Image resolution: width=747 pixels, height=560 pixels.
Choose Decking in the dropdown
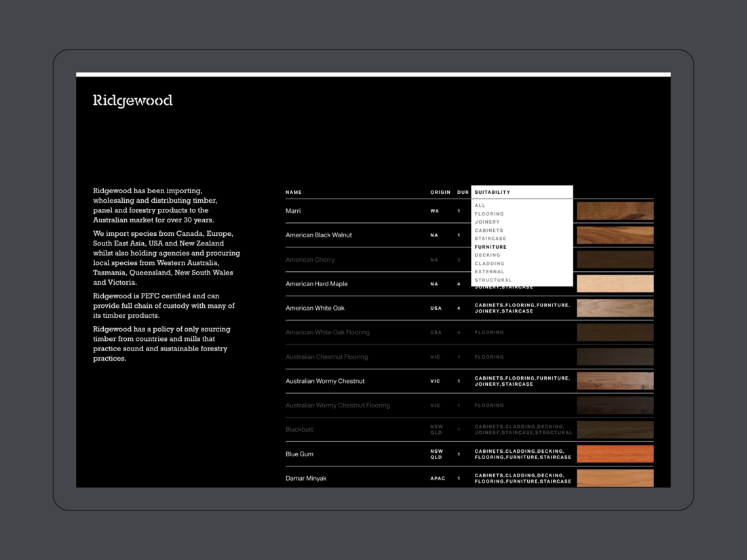pyautogui.click(x=488, y=256)
